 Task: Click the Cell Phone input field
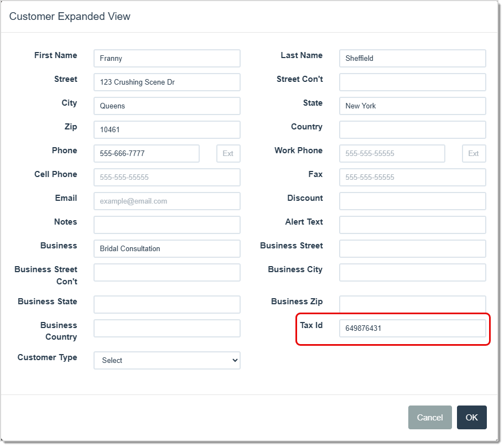point(166,177)
